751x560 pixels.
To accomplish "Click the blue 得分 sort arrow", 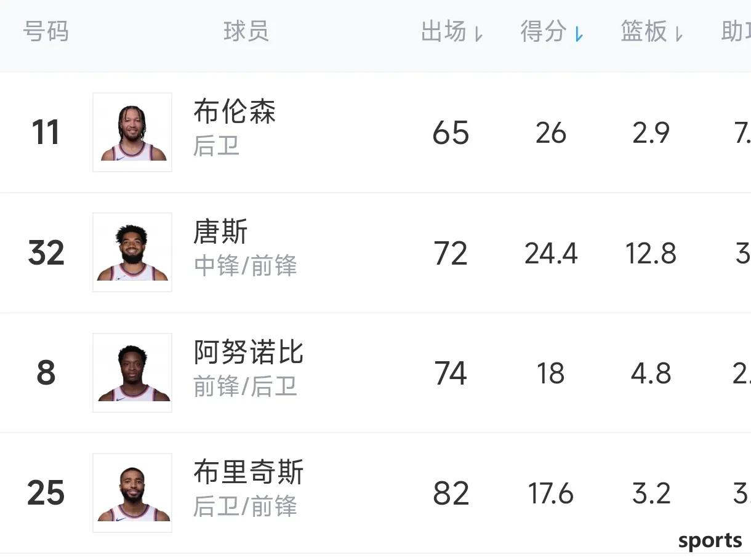I will click(579, 35).
